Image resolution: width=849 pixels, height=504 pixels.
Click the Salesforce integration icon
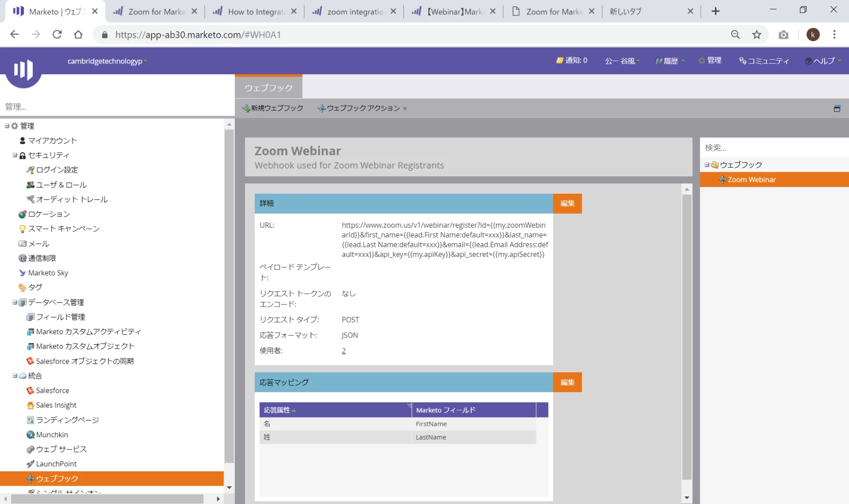tap(30, 391)
